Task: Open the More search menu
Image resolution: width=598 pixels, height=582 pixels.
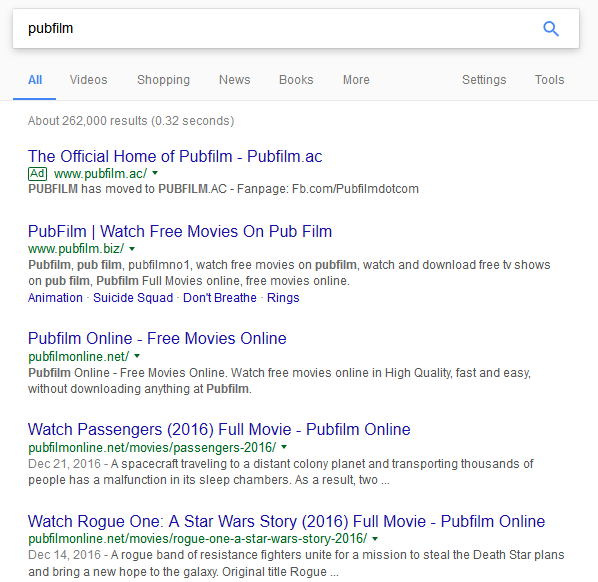Action: click(x=356, y=80)
